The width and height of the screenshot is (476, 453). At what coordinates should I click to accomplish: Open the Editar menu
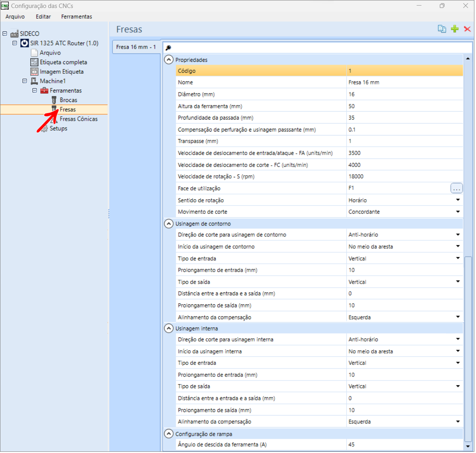(x=43, y=17)
